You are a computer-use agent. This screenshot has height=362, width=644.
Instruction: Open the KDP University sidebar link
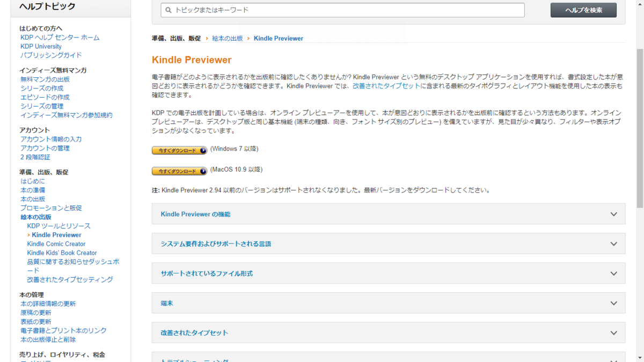[x=40, y=46]
